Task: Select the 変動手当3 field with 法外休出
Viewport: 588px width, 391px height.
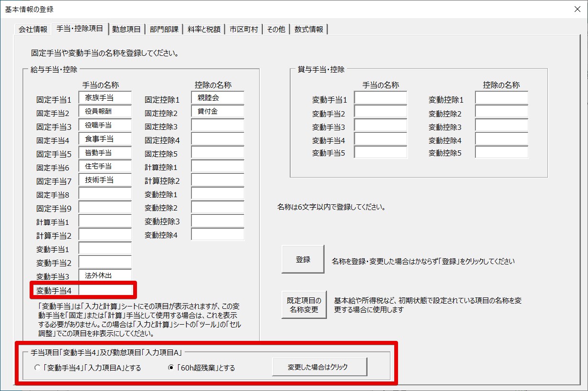Action: 105,275
